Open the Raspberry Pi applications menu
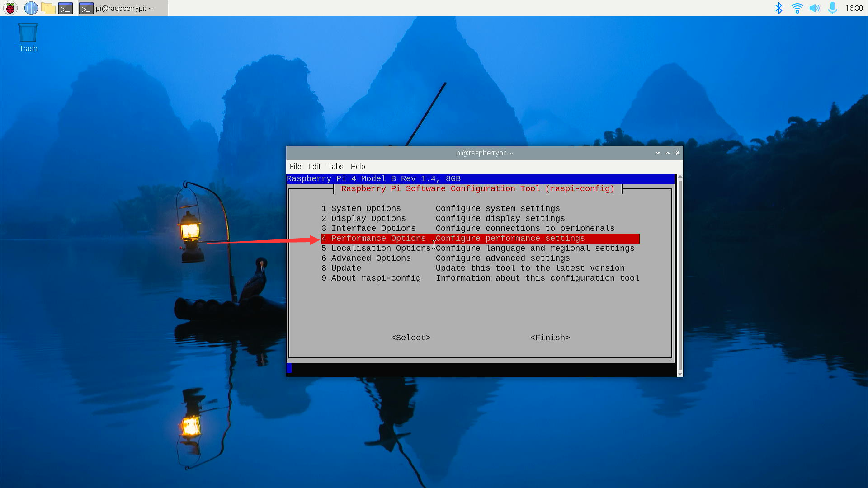 tap(10, 8)
